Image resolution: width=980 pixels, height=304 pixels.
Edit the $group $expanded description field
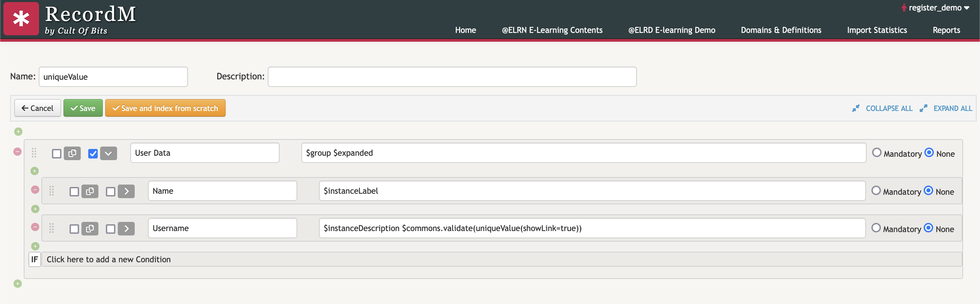584,153
